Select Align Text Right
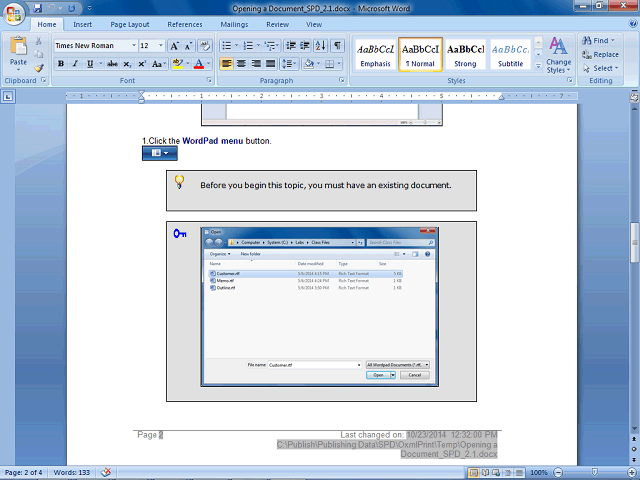The image size is (640, 480). (256, 64)
